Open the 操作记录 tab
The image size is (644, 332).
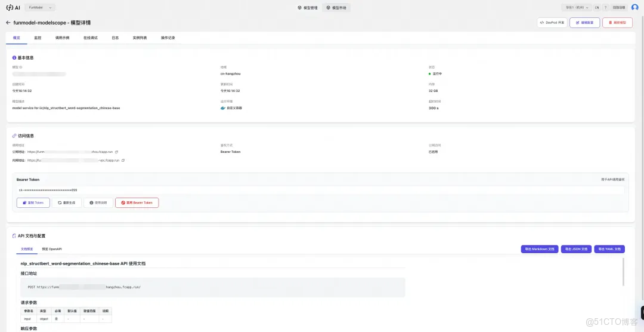pos(168,38)
